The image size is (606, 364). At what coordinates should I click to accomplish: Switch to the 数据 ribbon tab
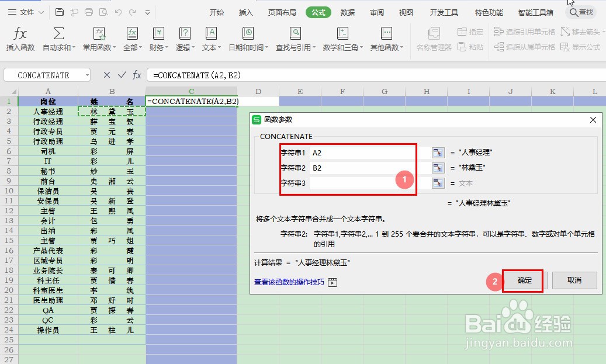click(x=347, y=12)
